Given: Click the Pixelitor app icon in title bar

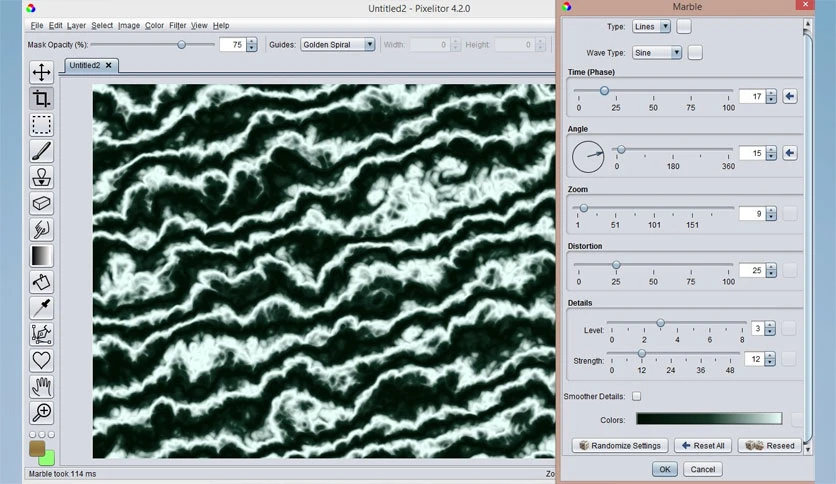Looking at the screenshot, I should 31,8.
